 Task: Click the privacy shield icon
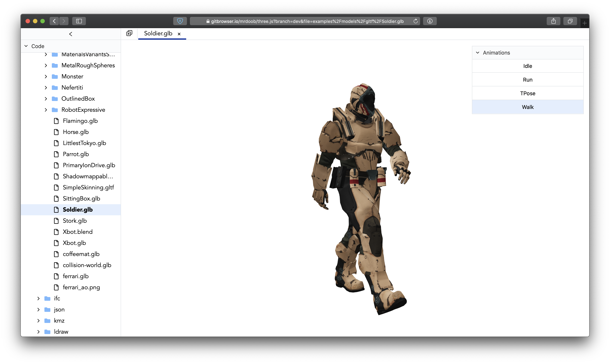pyautogui.click(x=180, y=21)
